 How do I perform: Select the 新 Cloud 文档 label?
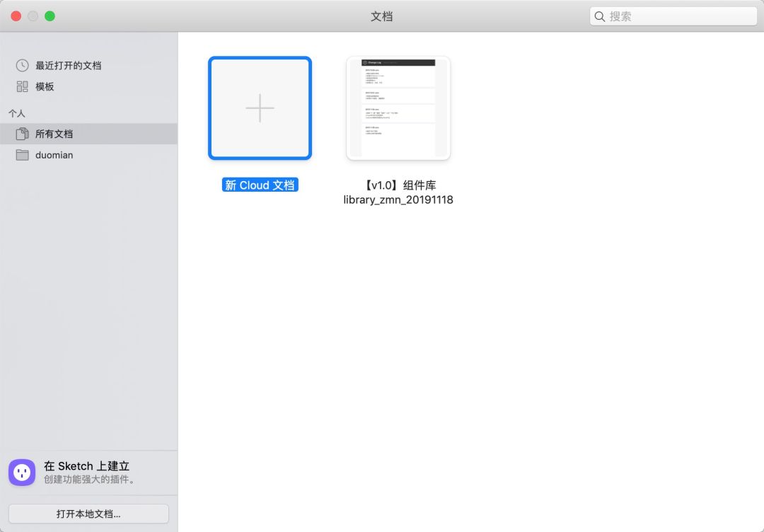pyautogui.click(x=260, y=185)
